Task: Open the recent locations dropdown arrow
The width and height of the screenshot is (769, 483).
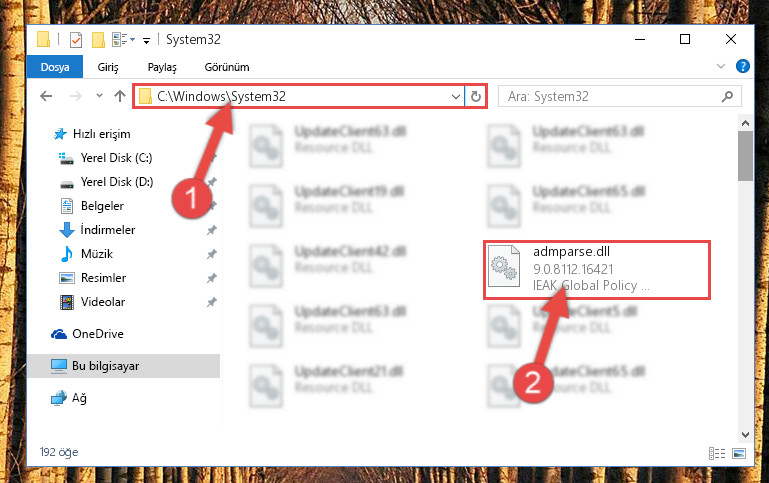Action: point(99,96)
